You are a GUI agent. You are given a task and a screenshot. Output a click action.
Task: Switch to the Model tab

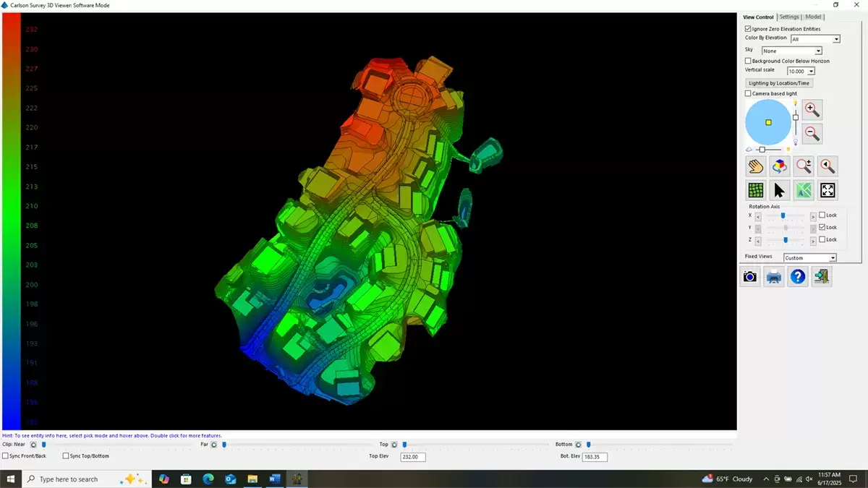[813, 17]
